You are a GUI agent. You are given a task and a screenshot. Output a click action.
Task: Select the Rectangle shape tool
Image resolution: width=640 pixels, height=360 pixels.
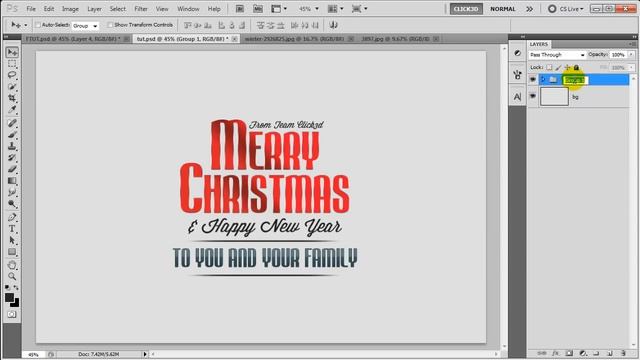click(x=12, y=252)
